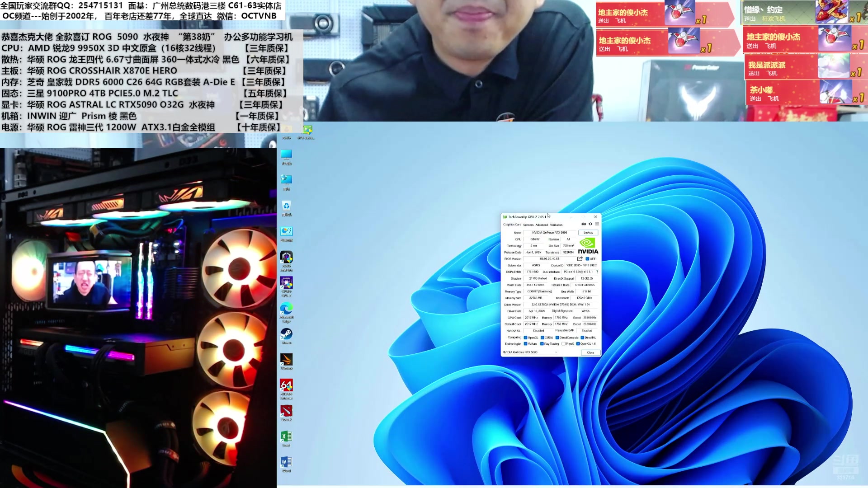Toggle the CUDA checkbox
The height and width of the screenshot is (488, 868).
(x=542, y=338)
